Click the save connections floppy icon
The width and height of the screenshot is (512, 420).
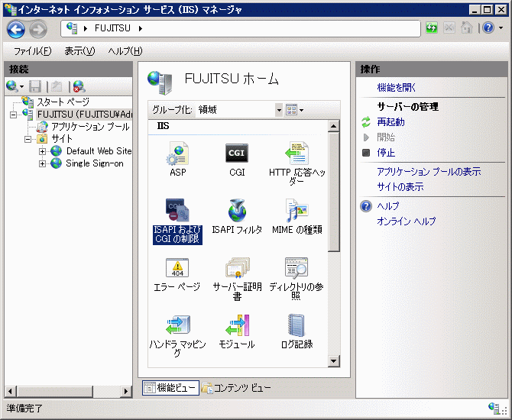coord(35,86)
